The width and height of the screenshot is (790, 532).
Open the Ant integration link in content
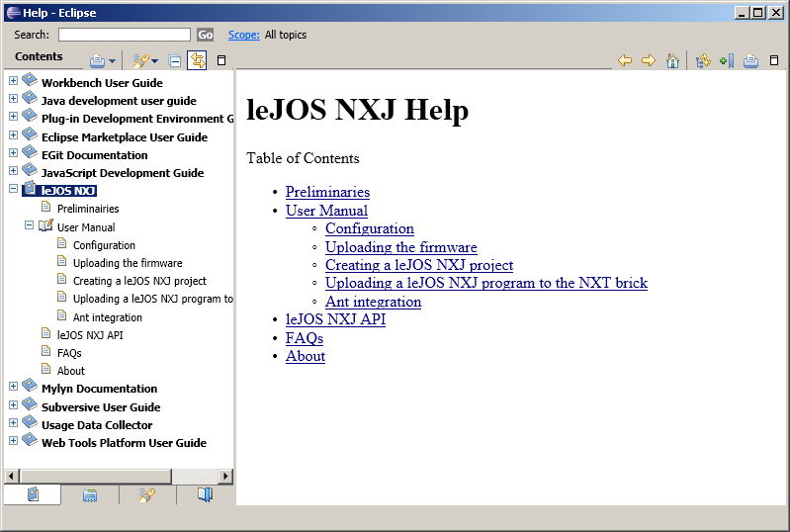click(374, 302)
